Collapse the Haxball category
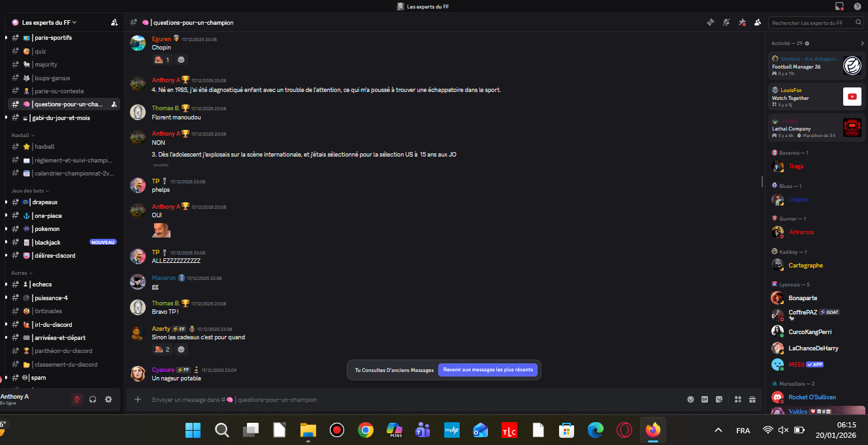868x445 pixels. click(x=23, y=135)
